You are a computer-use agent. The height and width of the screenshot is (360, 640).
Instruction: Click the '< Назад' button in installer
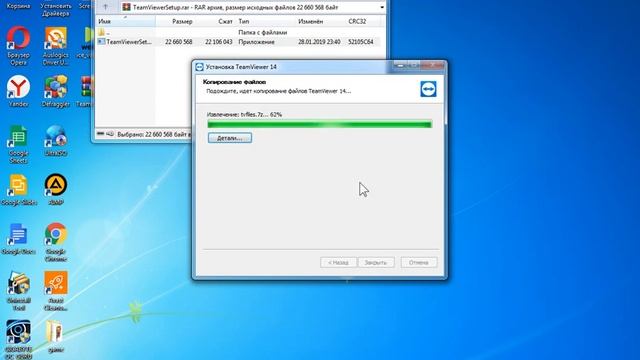coord(338,262)
